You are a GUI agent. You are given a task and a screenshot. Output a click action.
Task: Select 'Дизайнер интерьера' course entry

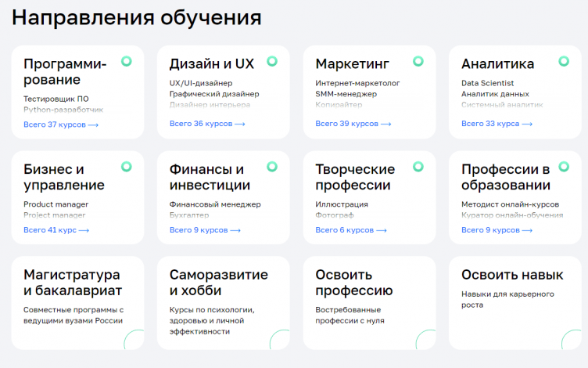pos(210,105)
